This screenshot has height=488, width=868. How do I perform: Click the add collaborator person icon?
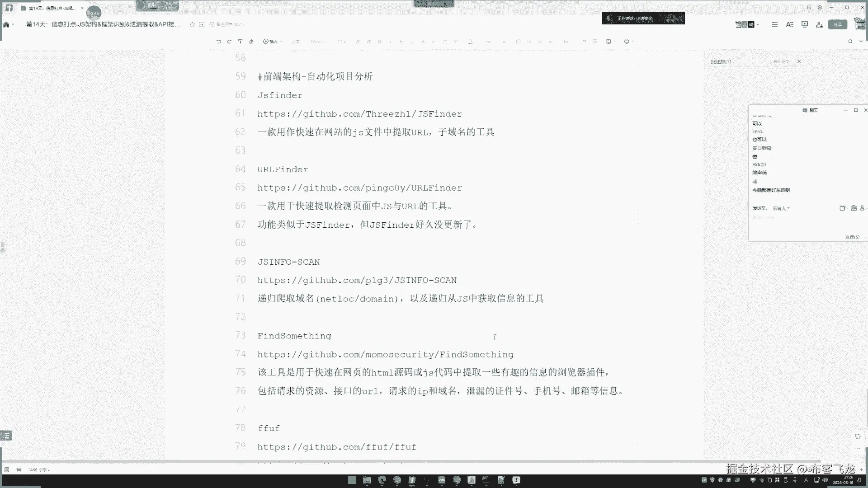coord(819,24)
